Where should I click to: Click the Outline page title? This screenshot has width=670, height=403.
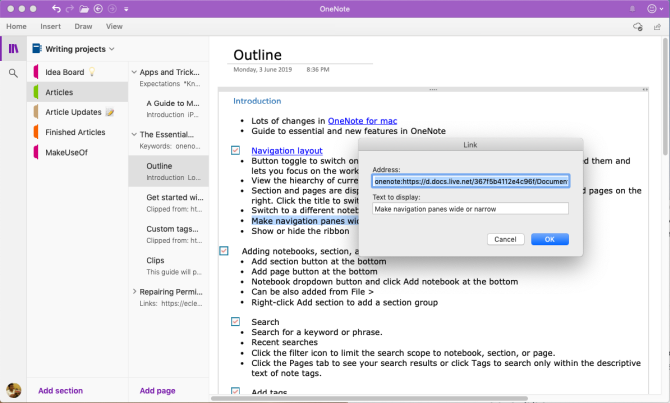coord(257,55)
